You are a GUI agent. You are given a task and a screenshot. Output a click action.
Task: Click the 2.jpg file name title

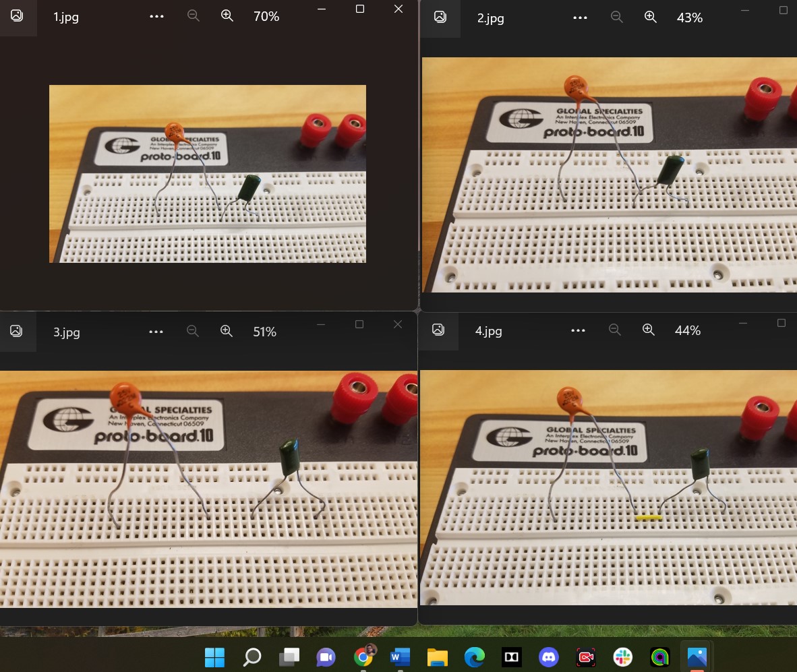click(490, 18)
